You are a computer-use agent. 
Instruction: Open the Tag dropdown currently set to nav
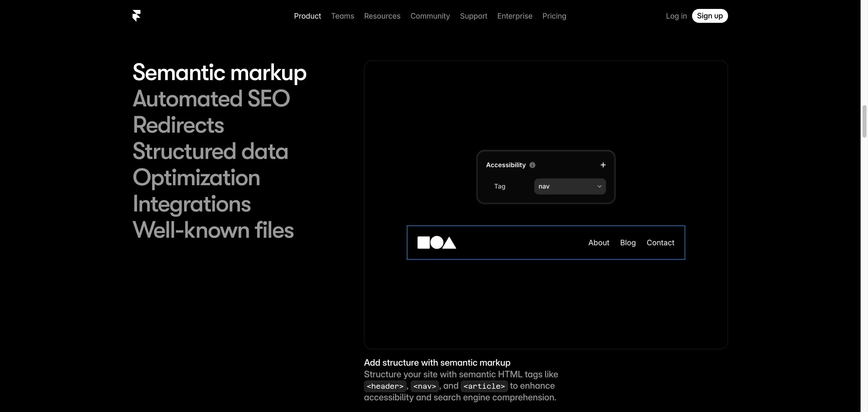[569, 186]
